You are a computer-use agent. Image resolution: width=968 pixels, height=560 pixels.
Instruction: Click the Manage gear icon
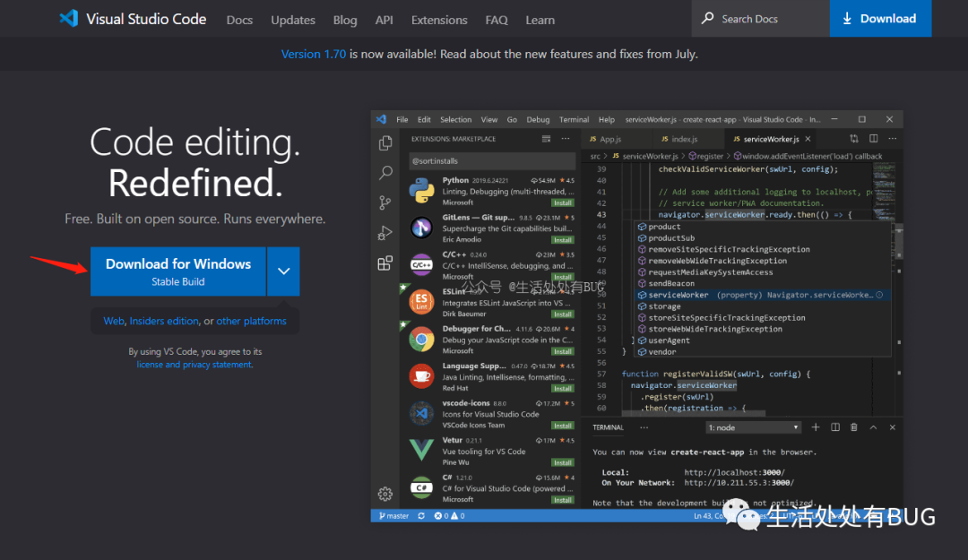385,494
